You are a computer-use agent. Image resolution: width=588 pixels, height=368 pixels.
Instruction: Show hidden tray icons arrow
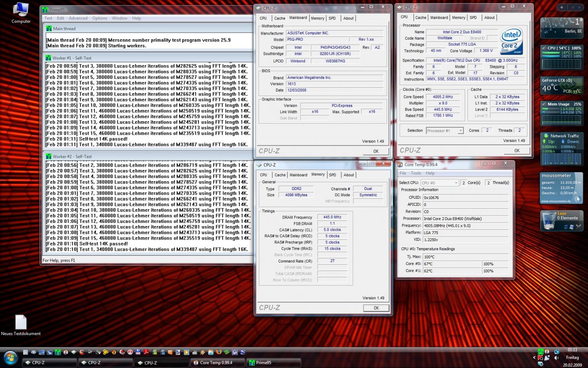pos(534,358)
